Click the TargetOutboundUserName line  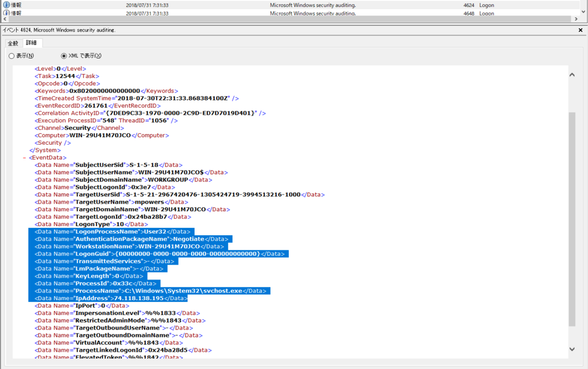114,328
